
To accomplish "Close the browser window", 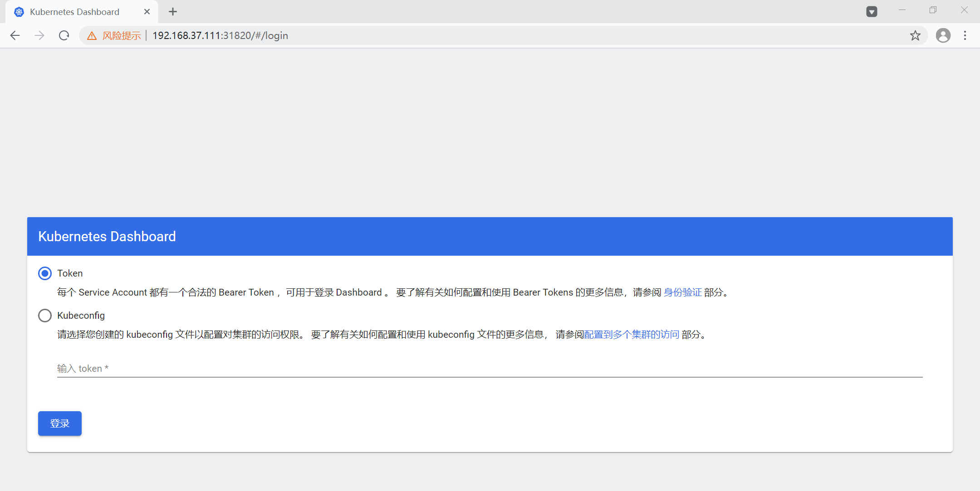I will [x=964, y=10].
